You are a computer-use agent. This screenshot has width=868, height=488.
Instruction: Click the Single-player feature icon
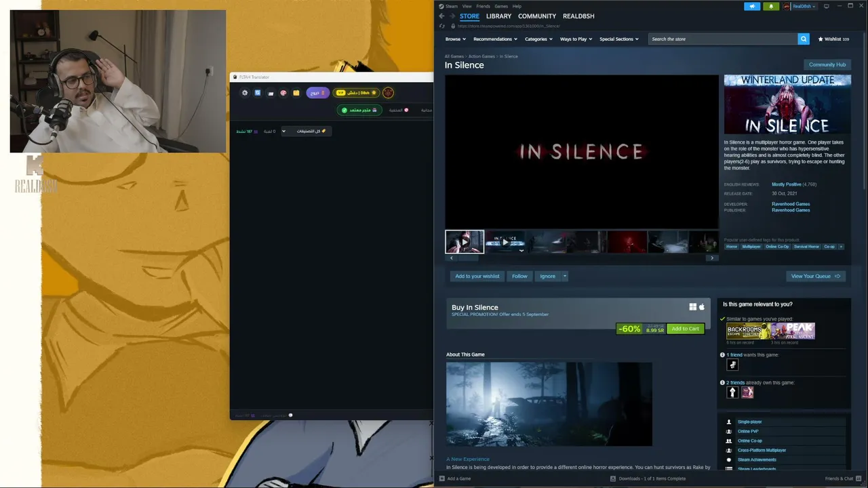[729, 422]
